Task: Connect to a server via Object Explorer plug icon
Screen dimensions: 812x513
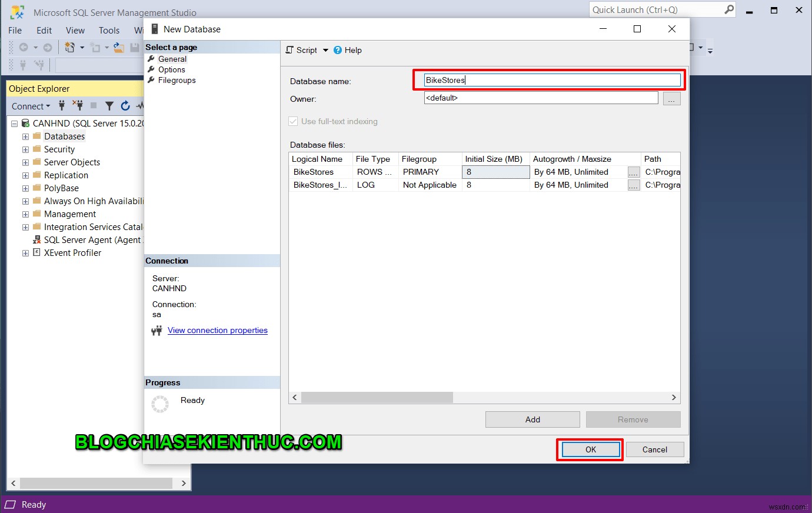Action: point(62,106)
